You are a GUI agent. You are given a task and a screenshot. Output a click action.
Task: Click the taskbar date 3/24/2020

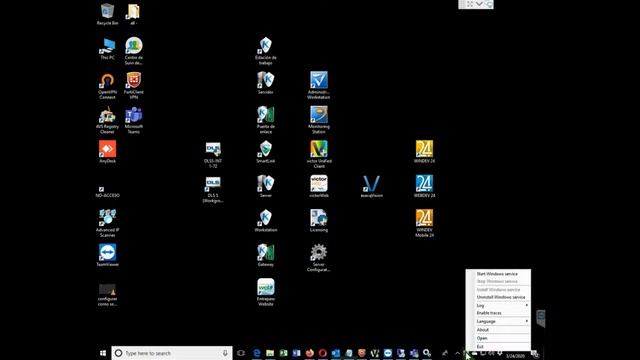(x=515, y=356)
